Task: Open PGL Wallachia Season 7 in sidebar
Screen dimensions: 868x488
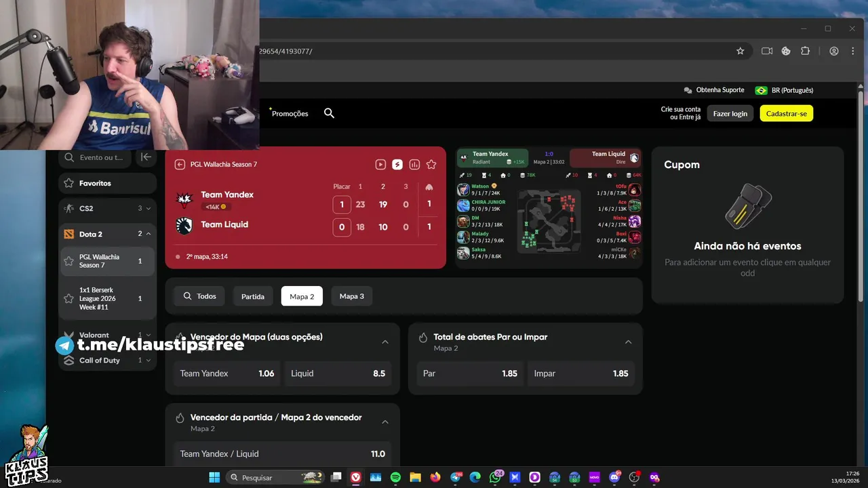Action: [x=107, y=261]
